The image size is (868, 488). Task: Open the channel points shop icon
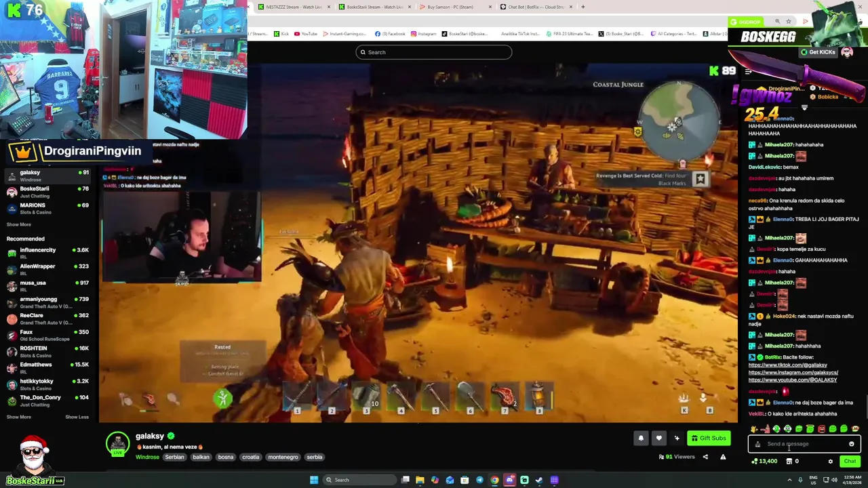click(x=789, y=462)
